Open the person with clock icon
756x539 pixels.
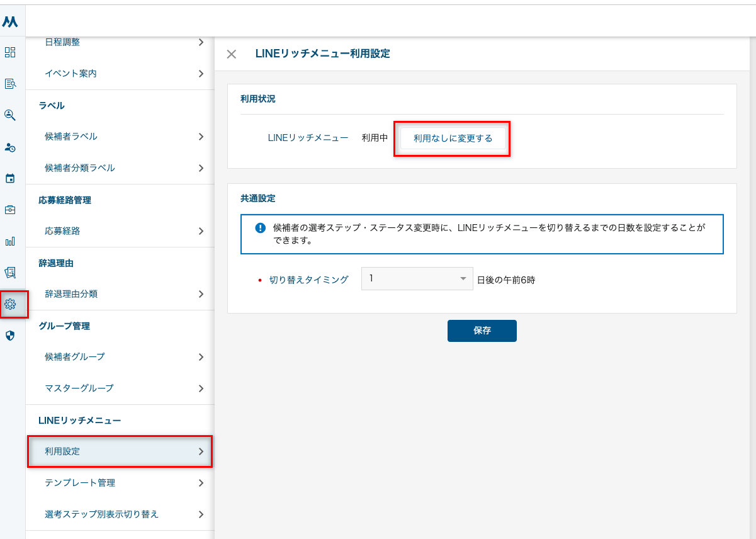tap(10, 147)
